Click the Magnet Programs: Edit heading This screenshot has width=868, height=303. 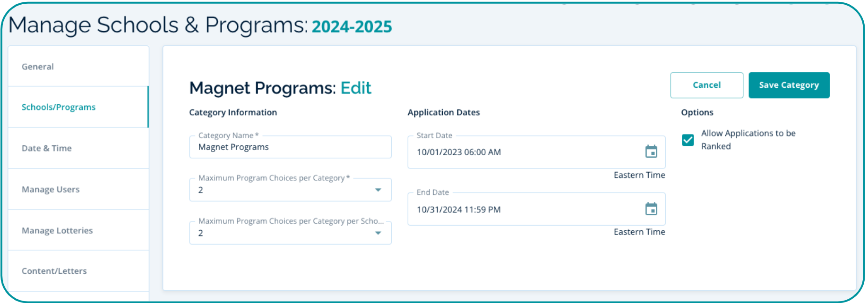(x=280, y=88)
